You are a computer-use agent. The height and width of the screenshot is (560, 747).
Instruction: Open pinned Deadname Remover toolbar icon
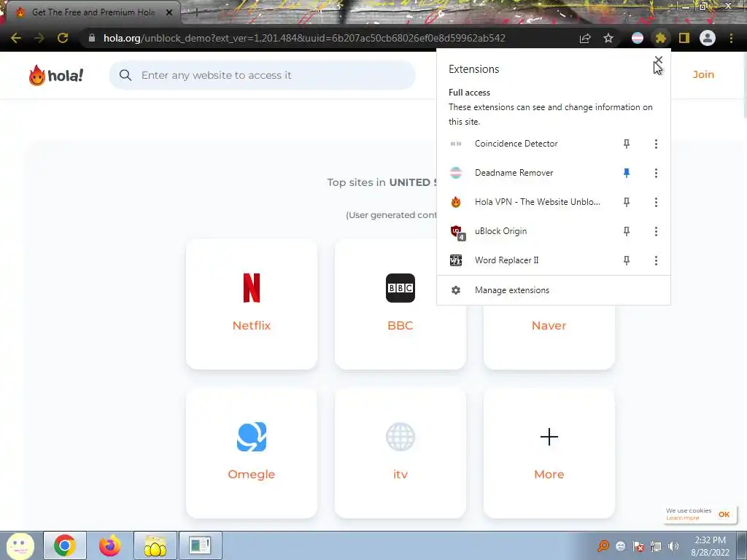coord(637,38)
